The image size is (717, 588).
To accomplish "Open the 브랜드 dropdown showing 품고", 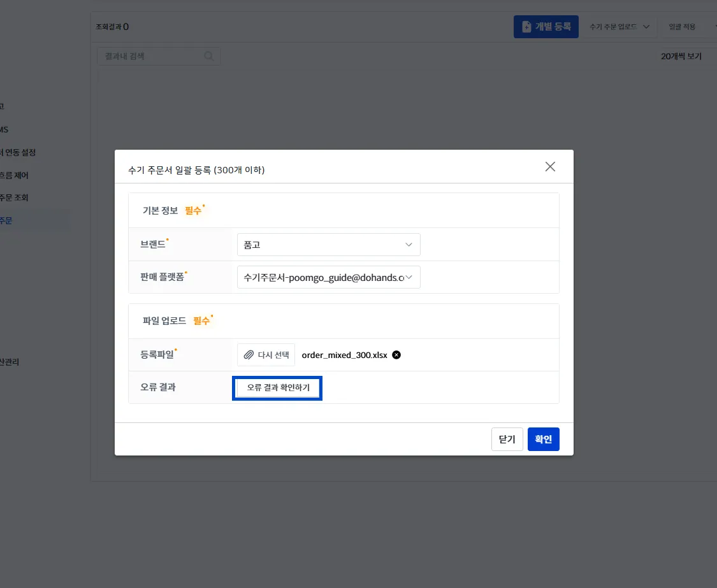I will (x=328, y=245).
